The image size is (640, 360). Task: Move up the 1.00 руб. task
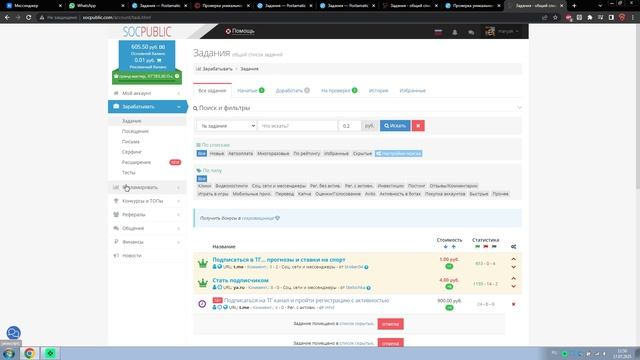point(513,259)
